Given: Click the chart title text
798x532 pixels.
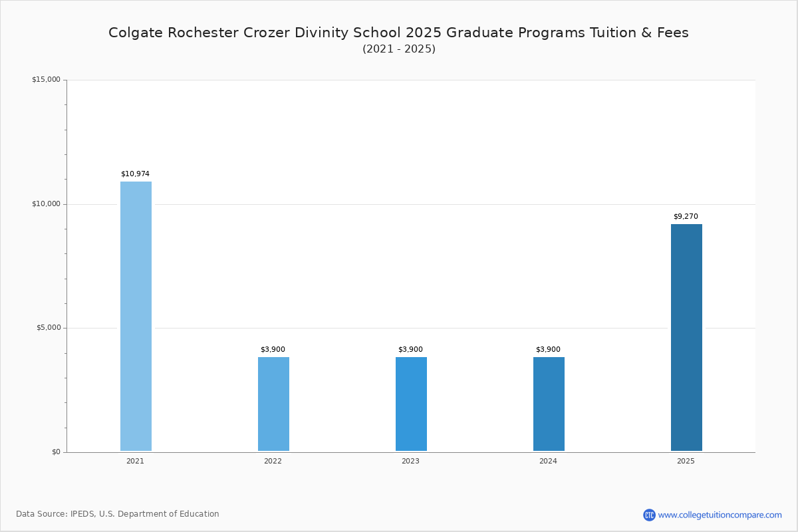Looking at the screenshot, I should pyautogui.click(x=398, y=33).
